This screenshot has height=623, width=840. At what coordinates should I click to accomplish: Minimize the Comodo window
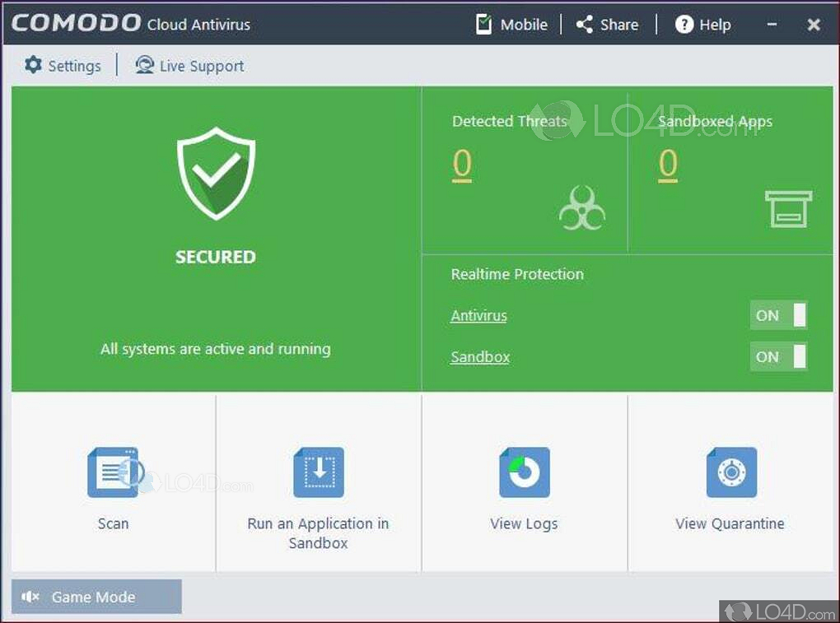click(772, 25)
